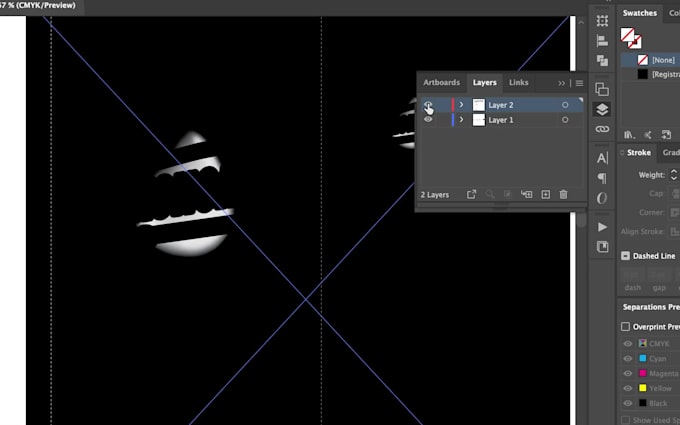The height and width of the screenshot is (425, 680).
Task: Click Make/Release Clipping Mask icon
Action: tap(508, 194)
